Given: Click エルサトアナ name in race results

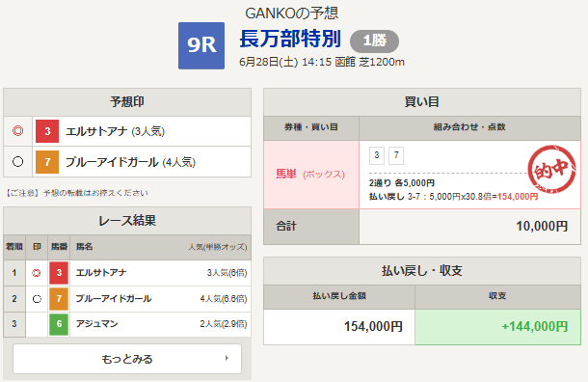Looking at the screenshot, I should (x=101, y=272).
